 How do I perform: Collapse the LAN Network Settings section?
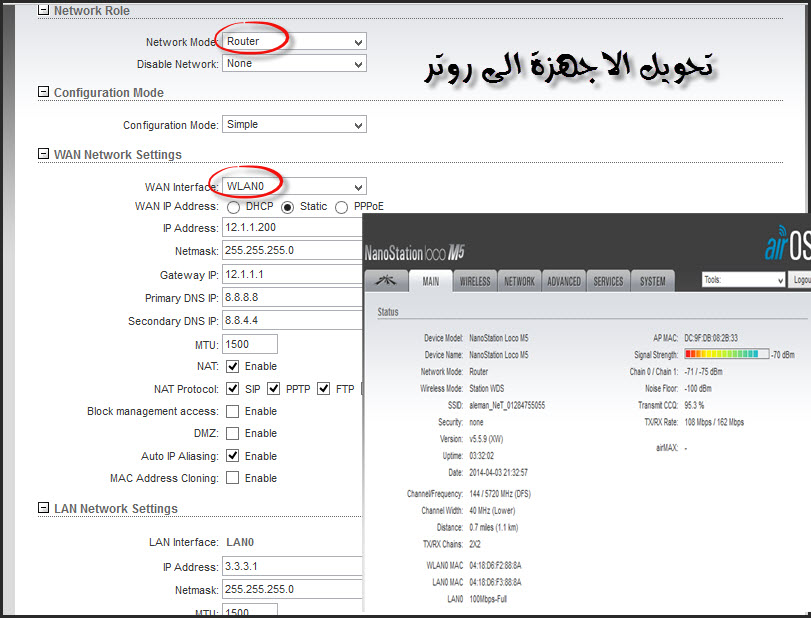click(43, 507)
